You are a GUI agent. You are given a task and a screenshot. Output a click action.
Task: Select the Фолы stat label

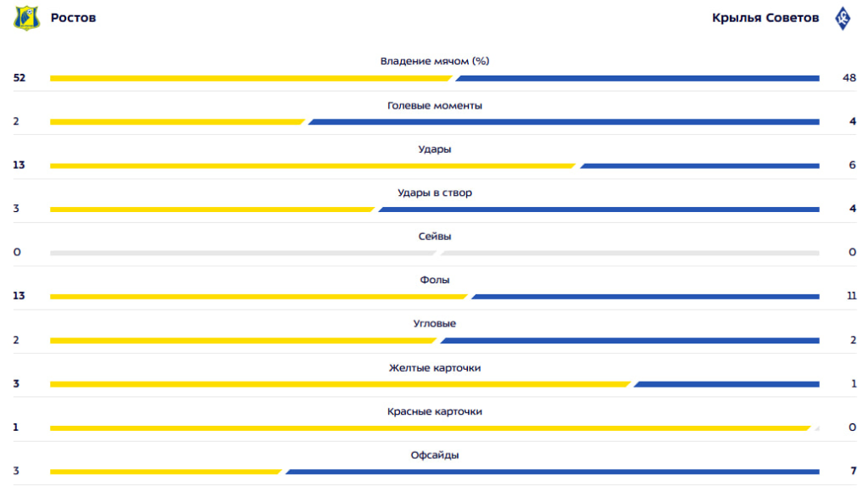[435, 281]
